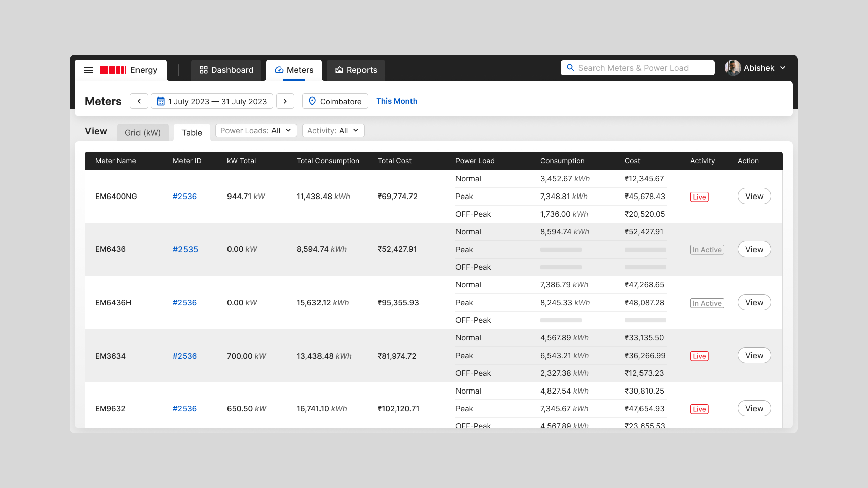Go to the Reports section
This screenshot has width=868, height=488.
coord(355,70)
